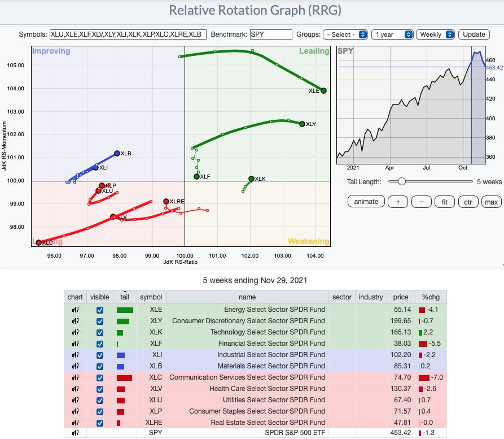Toggle visible checkbox for XLV
Viewport: 504px width, 439px height.
click(x=100, y=389)
